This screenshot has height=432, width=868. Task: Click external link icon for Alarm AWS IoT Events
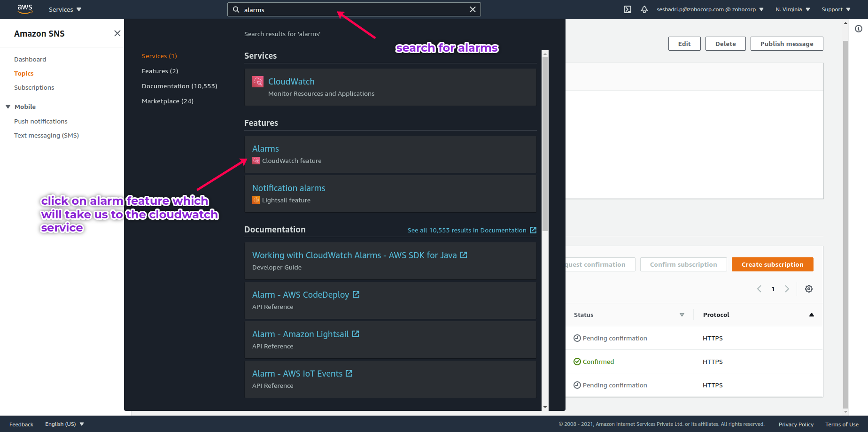point(349,373)
